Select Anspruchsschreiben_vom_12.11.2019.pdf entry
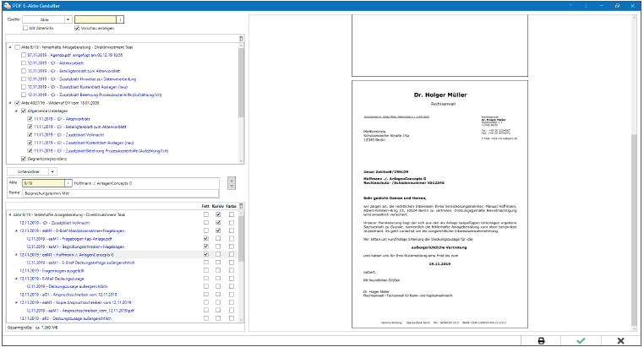The height and width of the screenshot is (347, 644). 80,311
